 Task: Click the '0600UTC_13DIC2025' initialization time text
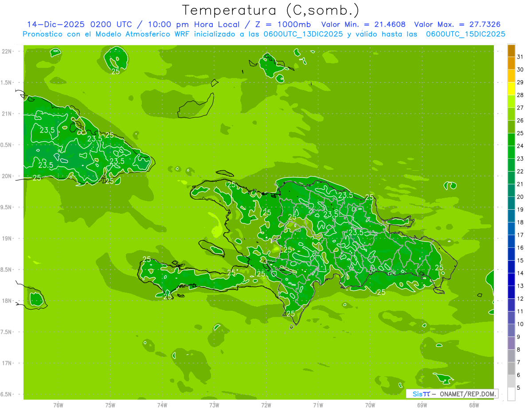coord(303,34)
